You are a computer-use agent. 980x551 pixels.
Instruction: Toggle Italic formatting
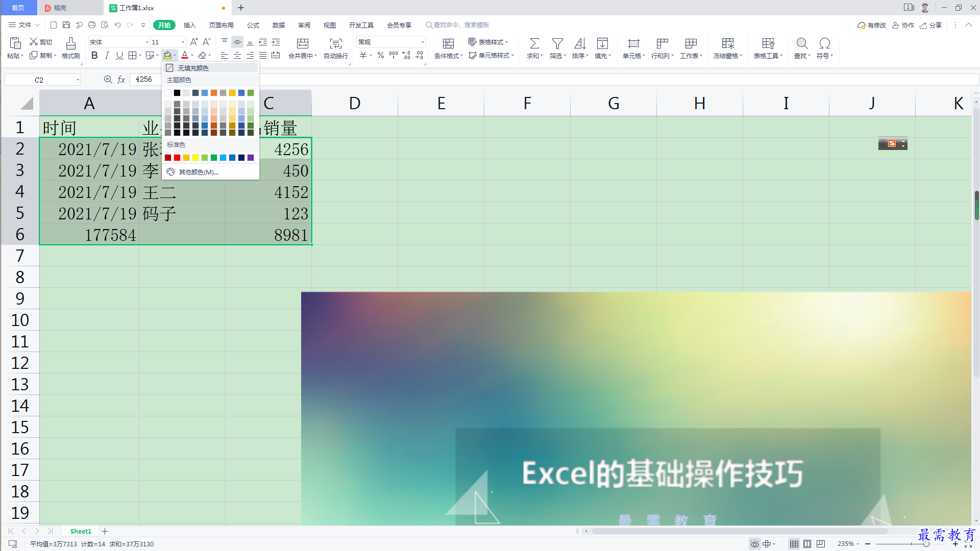[x=107, y=55]
